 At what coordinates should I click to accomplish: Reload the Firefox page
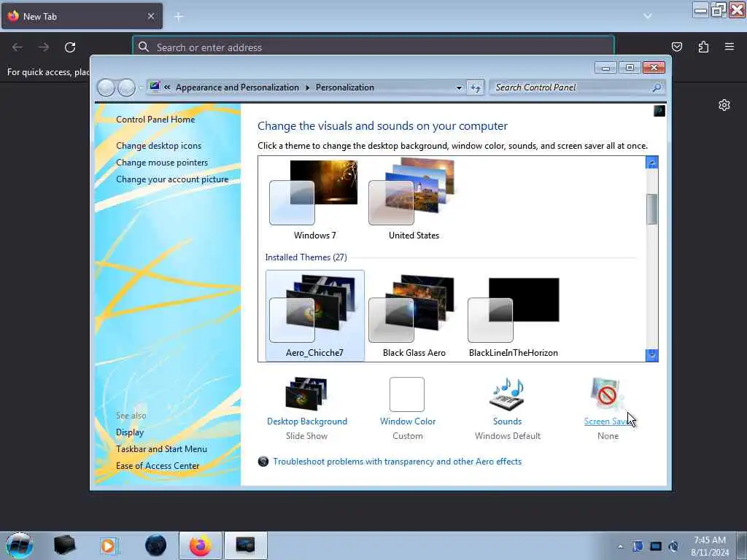(x=70, y=47)
